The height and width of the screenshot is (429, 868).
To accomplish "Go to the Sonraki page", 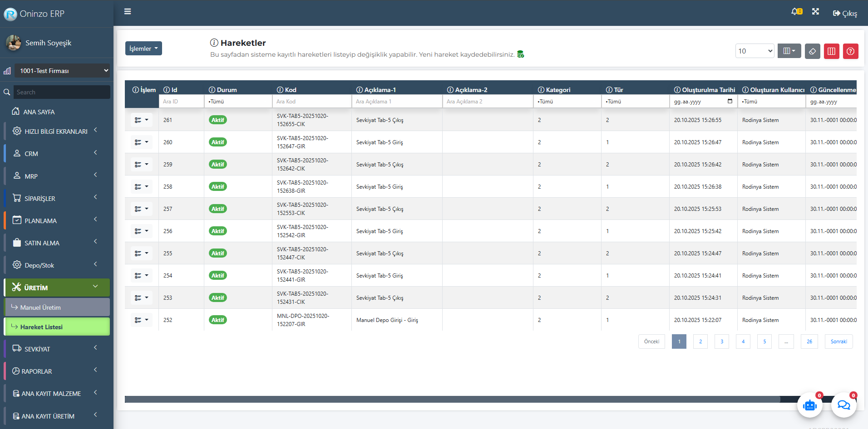I will 838,341.
